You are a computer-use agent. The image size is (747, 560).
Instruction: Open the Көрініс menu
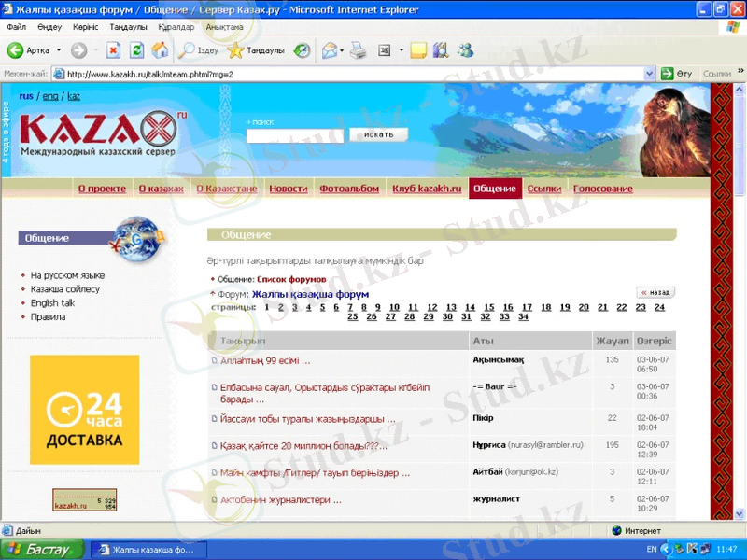pos(86,27)
